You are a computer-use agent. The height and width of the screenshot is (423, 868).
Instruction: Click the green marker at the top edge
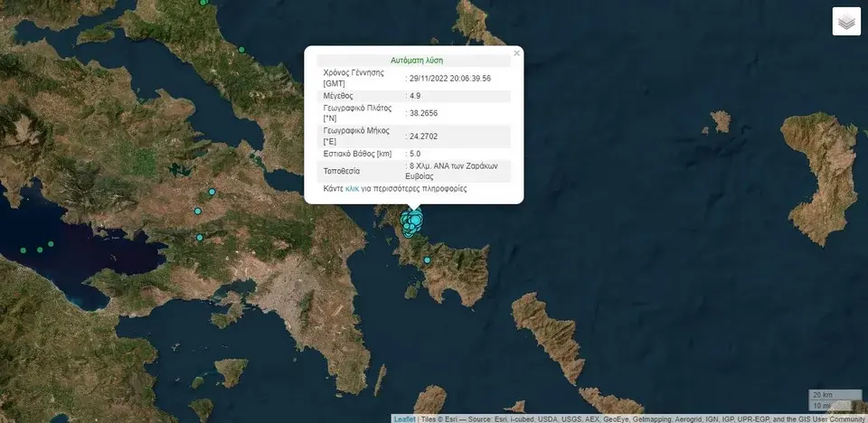(204, 2)
